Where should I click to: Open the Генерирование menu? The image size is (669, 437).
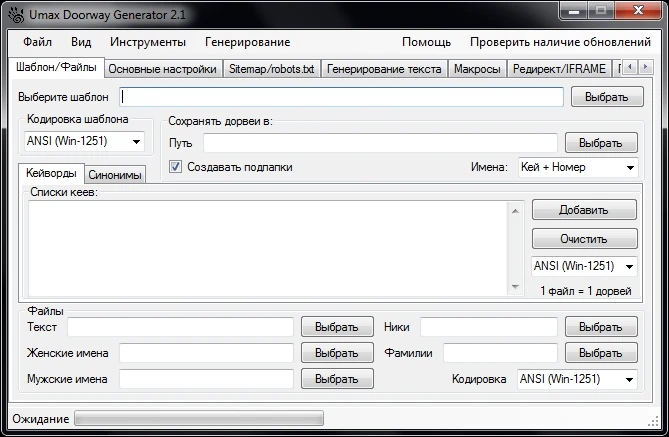(x=247, y=42)
